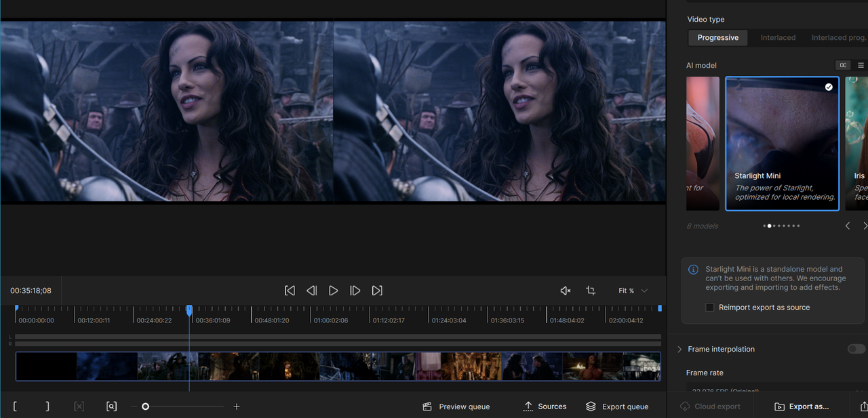
Task: Check Reimport export as source
Action: pos(709,308)
